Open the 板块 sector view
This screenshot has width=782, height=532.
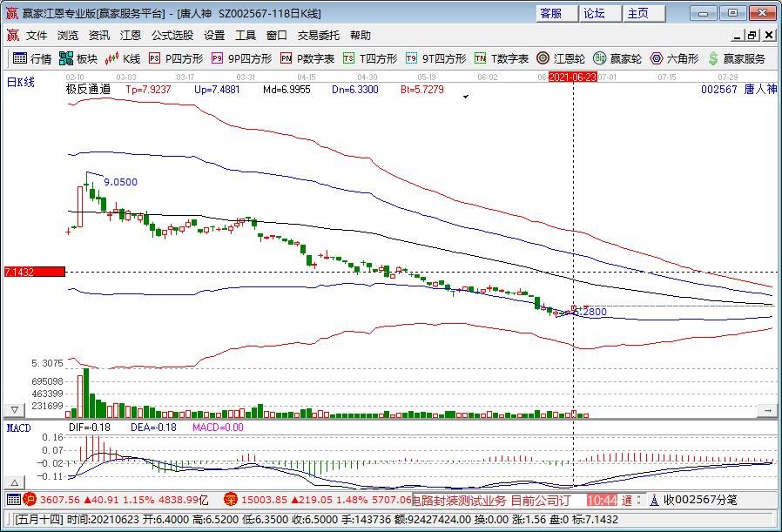[x=78, y=59]
